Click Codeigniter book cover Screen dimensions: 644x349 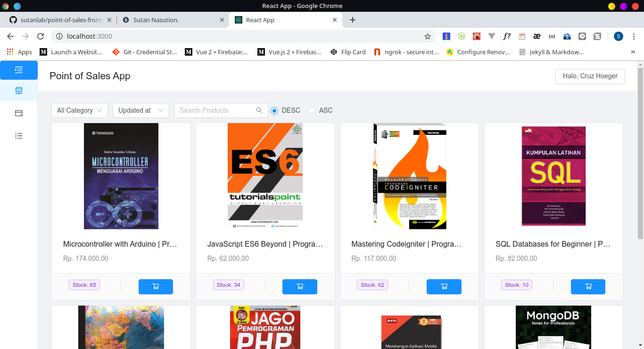[x=409, y=176]
